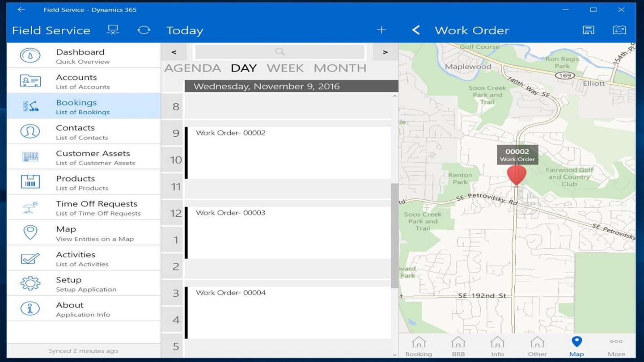This screenshot has width=644, height=362.
Task: Click the About info icon
Action: coord(30,308)
